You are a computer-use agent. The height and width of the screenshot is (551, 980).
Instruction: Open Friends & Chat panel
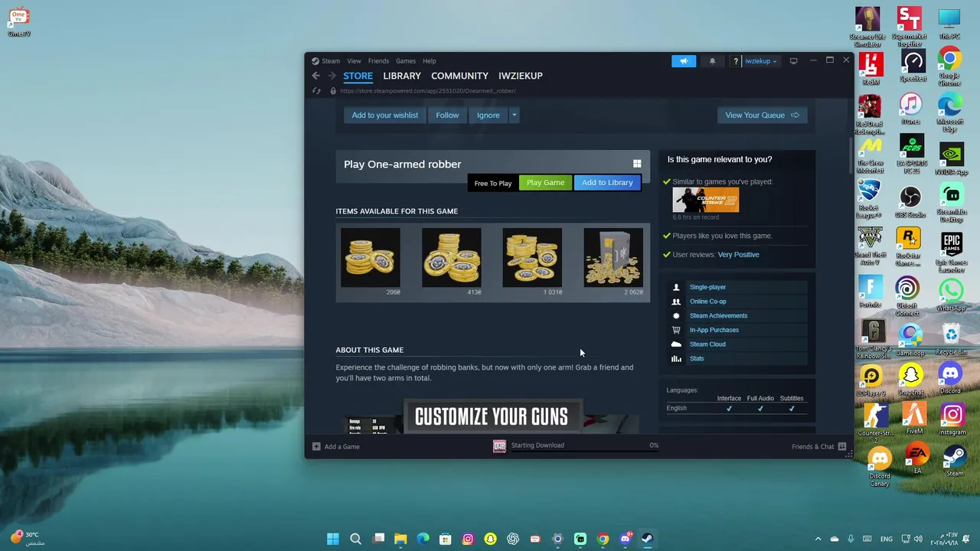pos(818,446)
